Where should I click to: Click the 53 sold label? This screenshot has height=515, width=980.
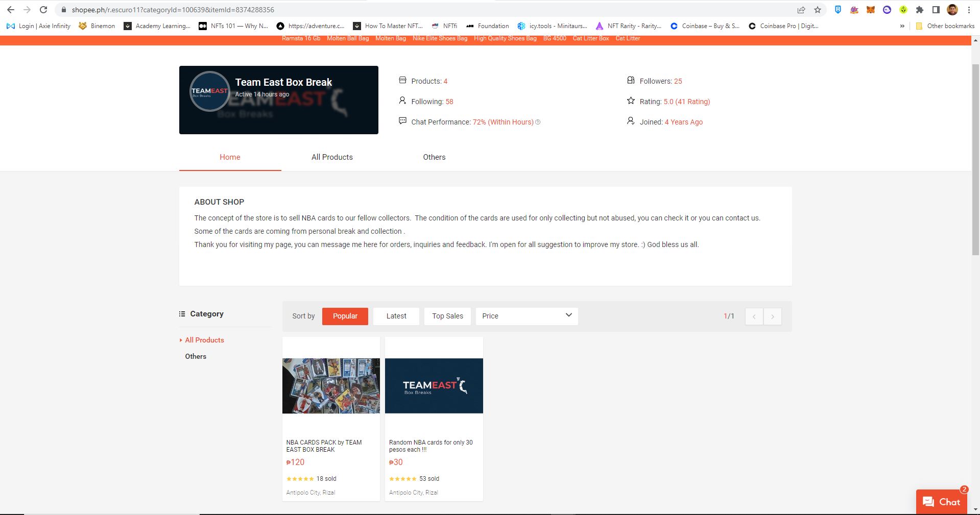click(x=429, y=479)
